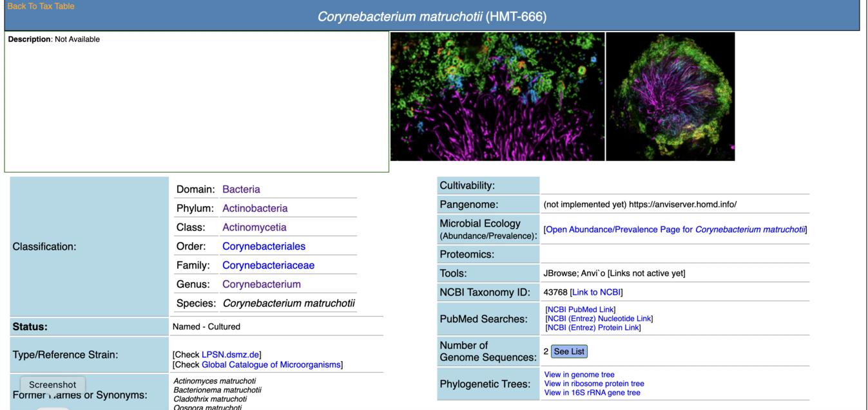868x410 pixels.
Task: Open the NCBI PubMed Link
Action: tap(581, 310)
